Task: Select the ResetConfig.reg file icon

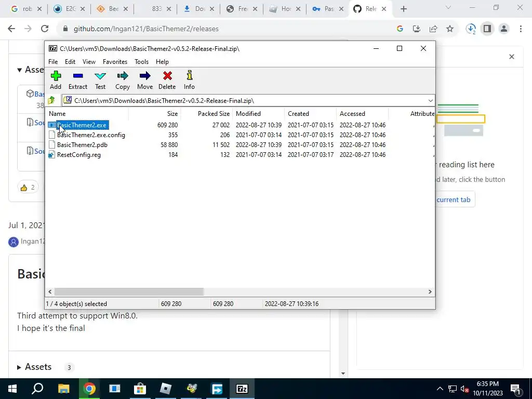Action: pos(51,155)
